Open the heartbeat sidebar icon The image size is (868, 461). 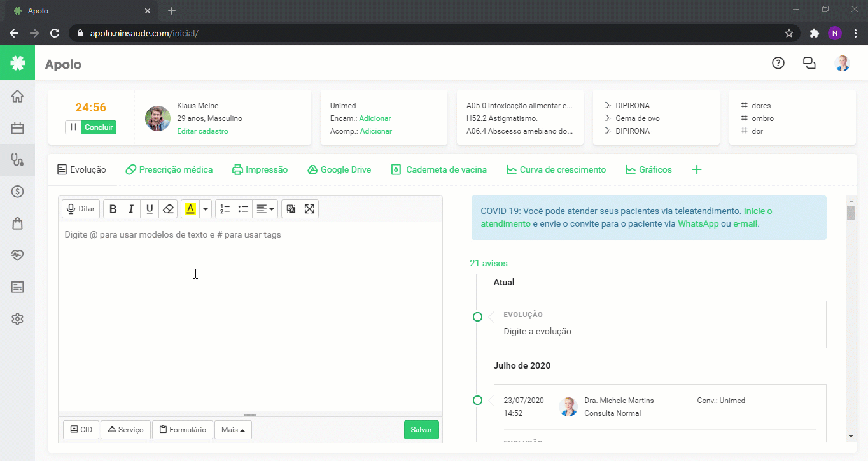click(x=17, y=255)
